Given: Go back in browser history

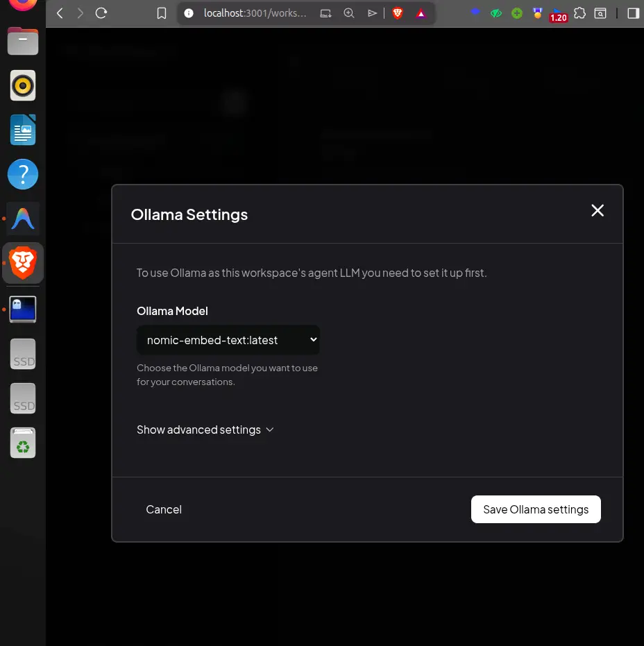Looking at the screenshot, I should coord(60,13).
